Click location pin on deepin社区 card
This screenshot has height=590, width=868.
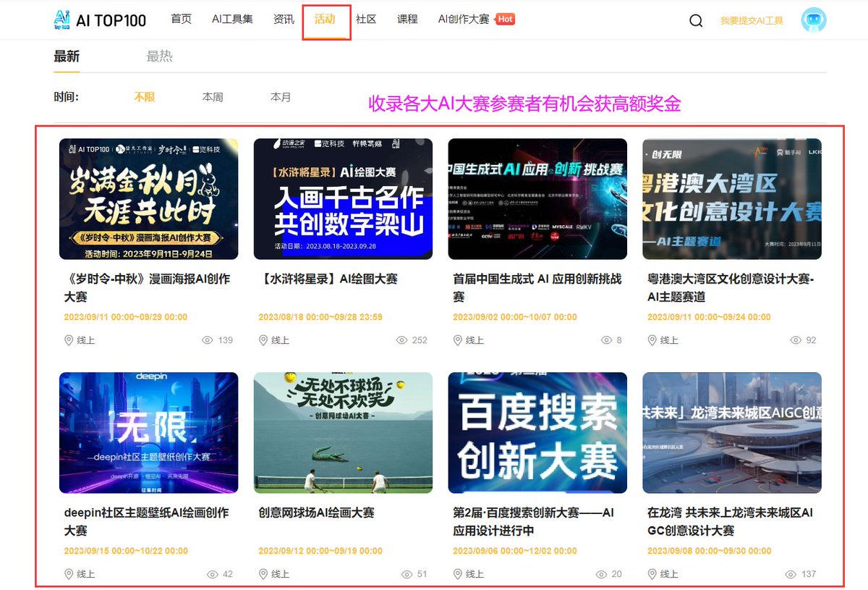coord(69,574)
